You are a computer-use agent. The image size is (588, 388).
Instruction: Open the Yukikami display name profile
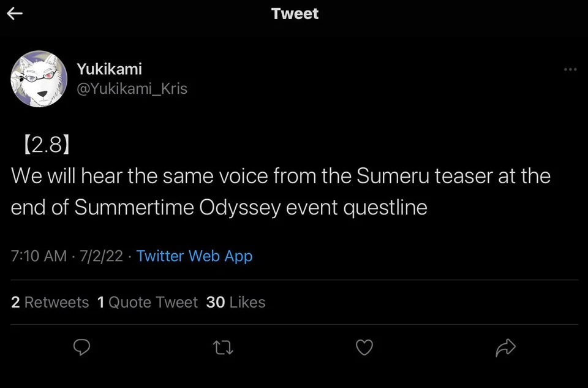point(109,69)
